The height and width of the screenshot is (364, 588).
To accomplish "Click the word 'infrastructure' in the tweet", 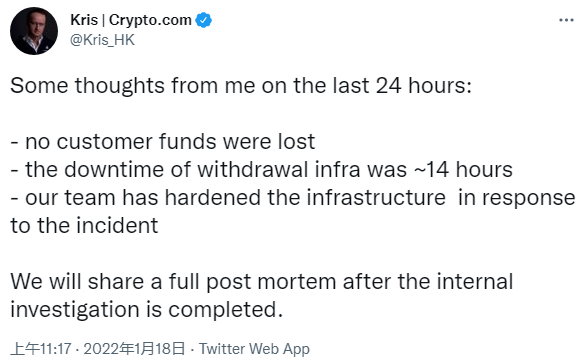I will click(376, 198).
